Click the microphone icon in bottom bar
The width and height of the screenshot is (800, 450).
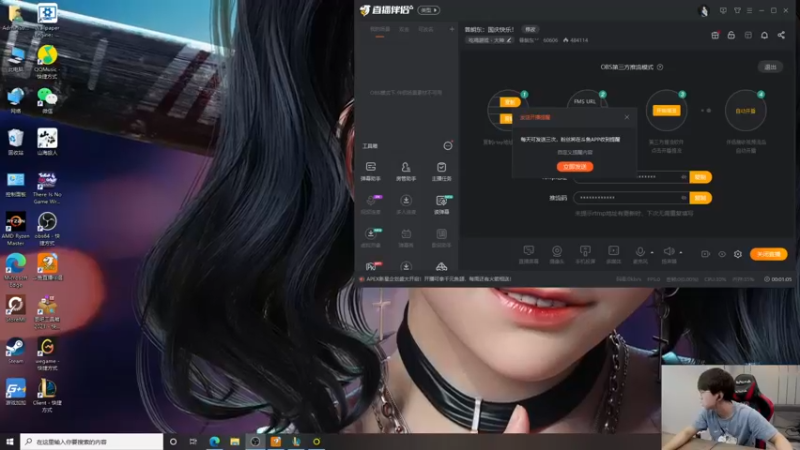tap(640, 252)
